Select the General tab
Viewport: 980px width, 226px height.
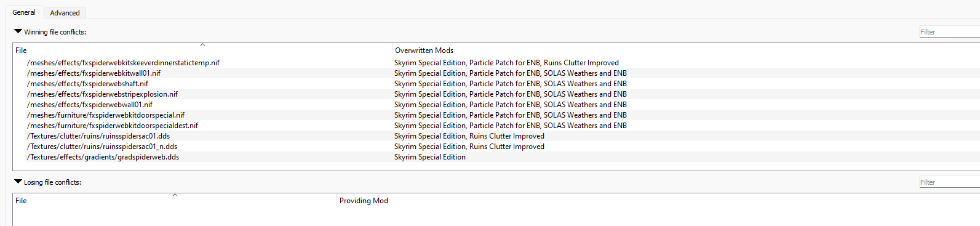(x=24, y=12)
